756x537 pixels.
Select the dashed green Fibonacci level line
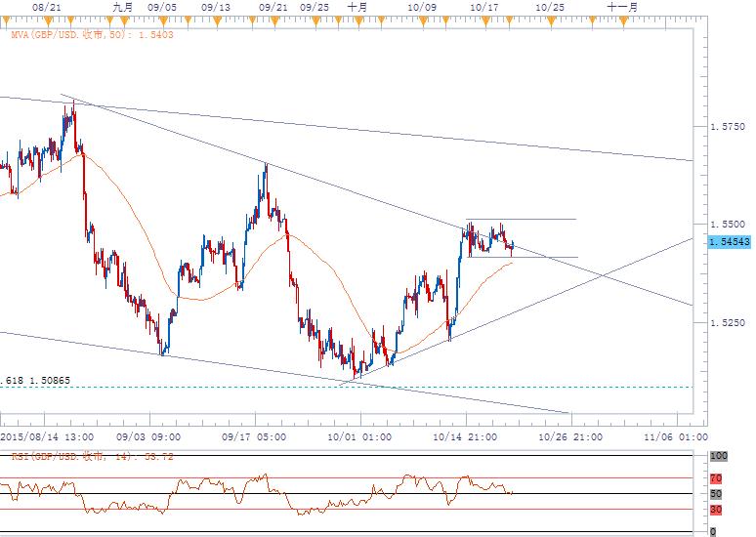[x=346, y=387]
